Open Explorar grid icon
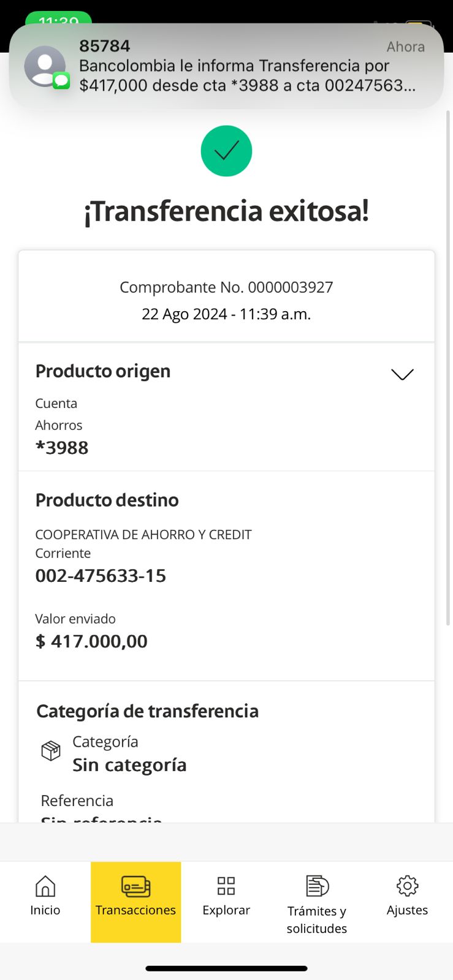 [x=226, y=886]
